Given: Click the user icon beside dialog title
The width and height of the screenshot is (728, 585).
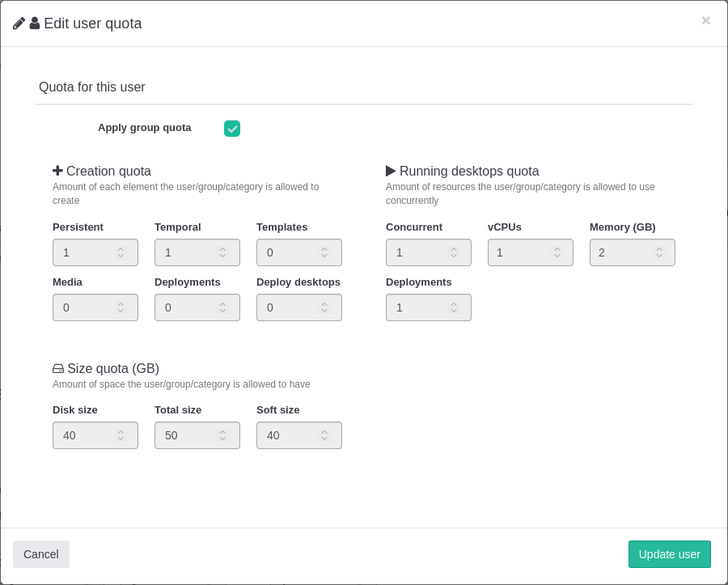Looking at the screenshot, I should tap(35, 23).
